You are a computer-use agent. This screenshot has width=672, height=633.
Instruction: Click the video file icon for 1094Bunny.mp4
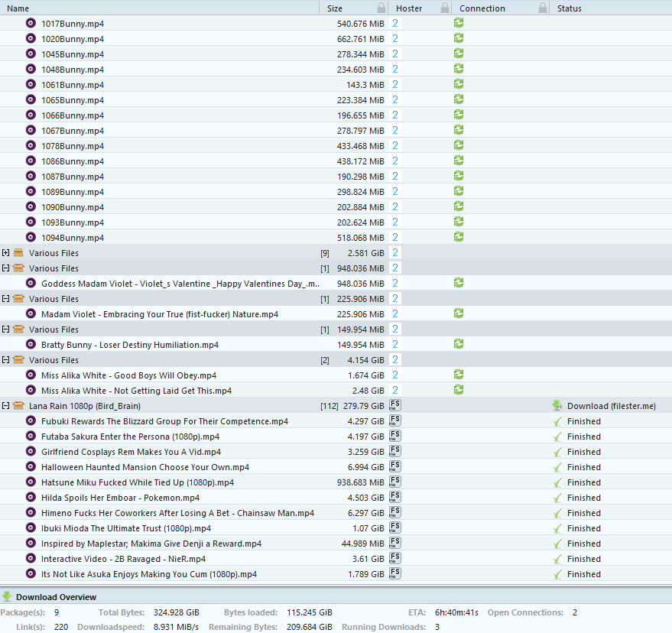click(31, 238)
